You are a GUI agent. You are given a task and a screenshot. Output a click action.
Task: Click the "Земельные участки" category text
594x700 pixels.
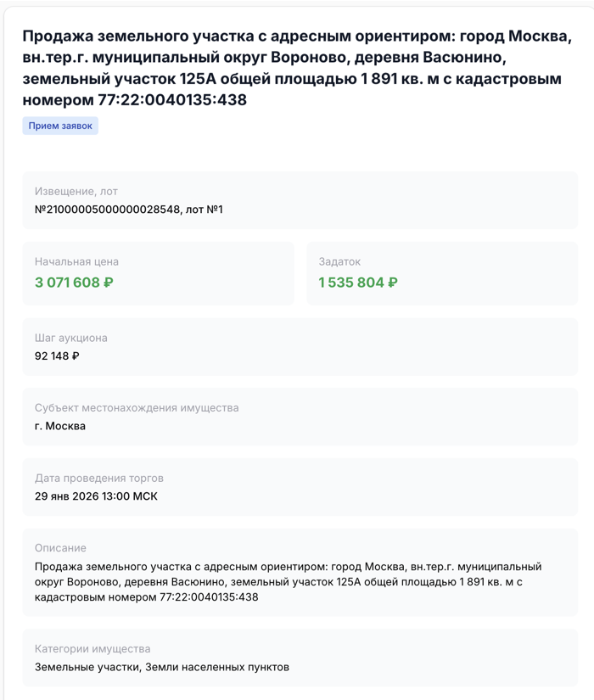(87, 667)
